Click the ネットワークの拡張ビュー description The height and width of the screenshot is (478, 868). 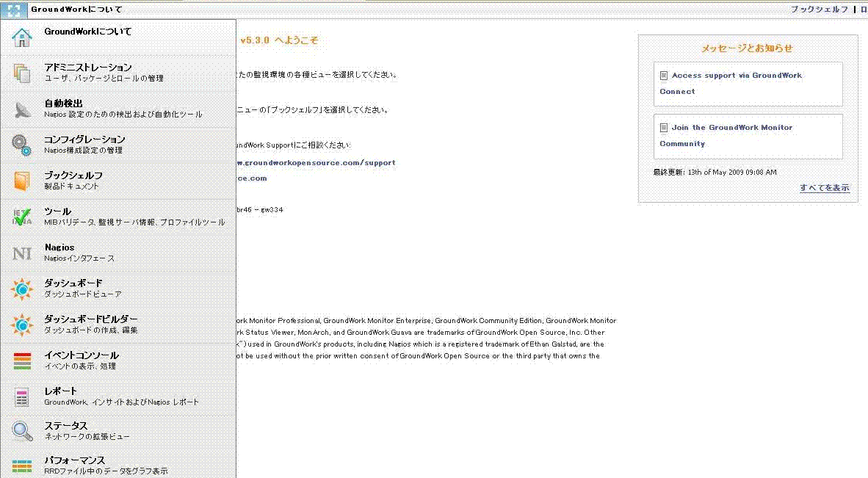87,437
